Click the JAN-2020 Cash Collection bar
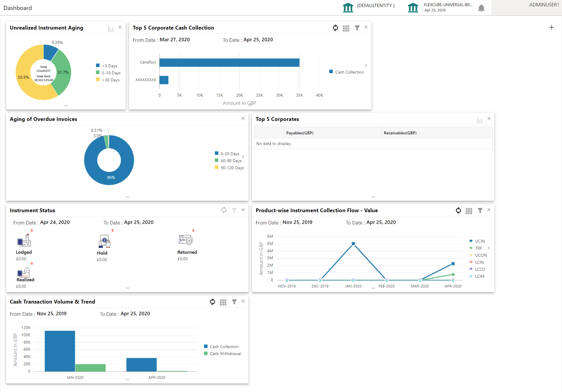 (x=60, y=351)
